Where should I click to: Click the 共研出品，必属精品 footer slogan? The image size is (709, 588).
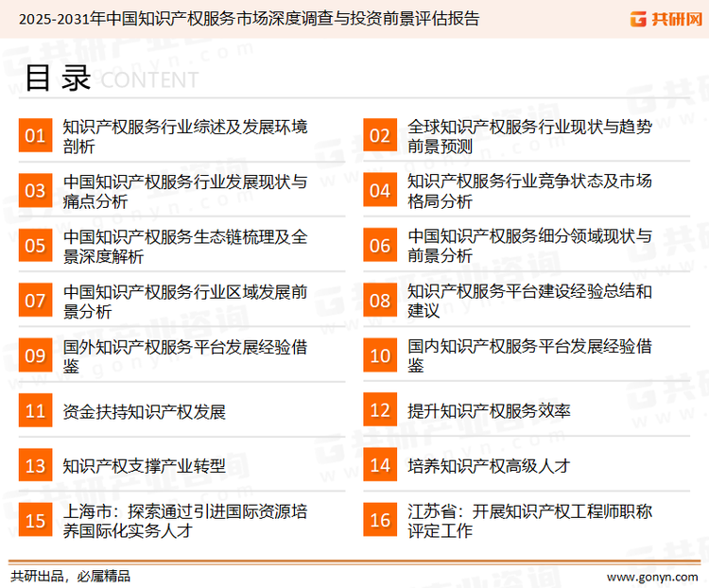pyautogui.click(x=71, y=577)
